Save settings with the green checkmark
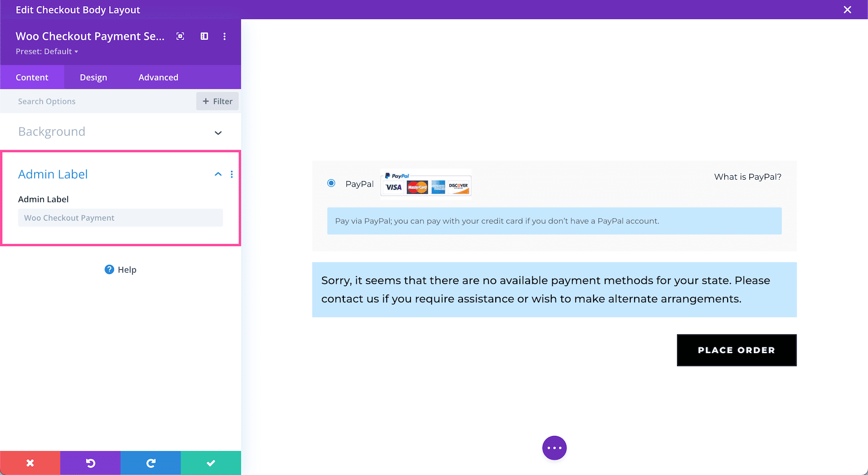Screen dimensions: 868x475 click(x=211, y=462)
